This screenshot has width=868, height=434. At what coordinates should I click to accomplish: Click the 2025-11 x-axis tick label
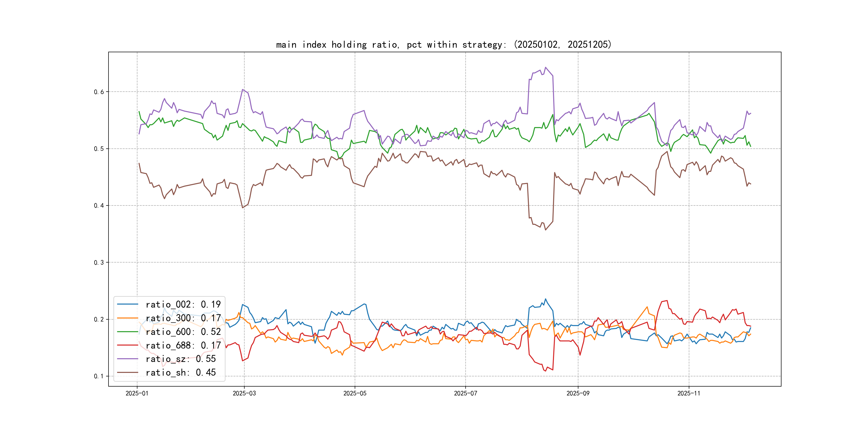[689, 393]
